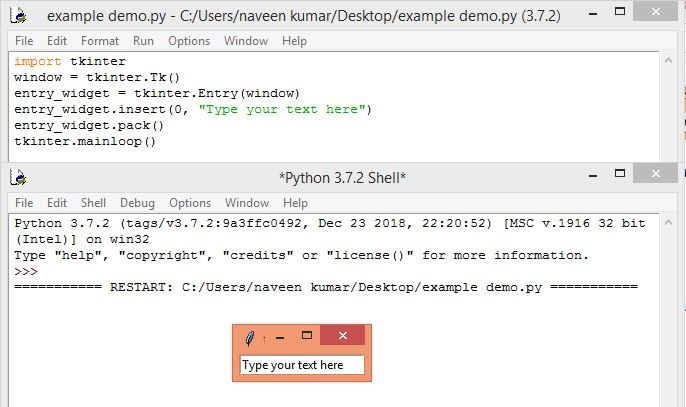The image size is (686, 407).
Task: Click Shell scrollbar up arrow
Action: tap(668, 222)
